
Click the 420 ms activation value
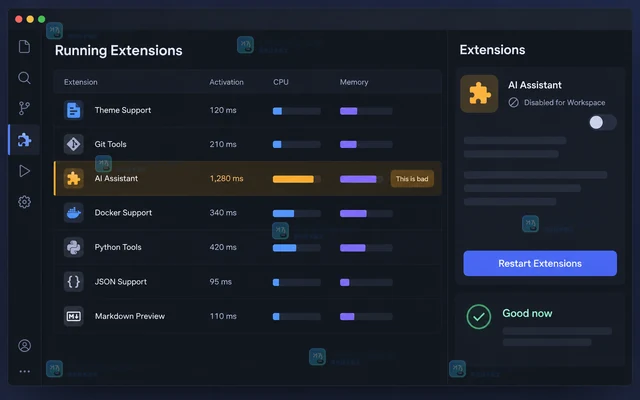pos(223,247)
